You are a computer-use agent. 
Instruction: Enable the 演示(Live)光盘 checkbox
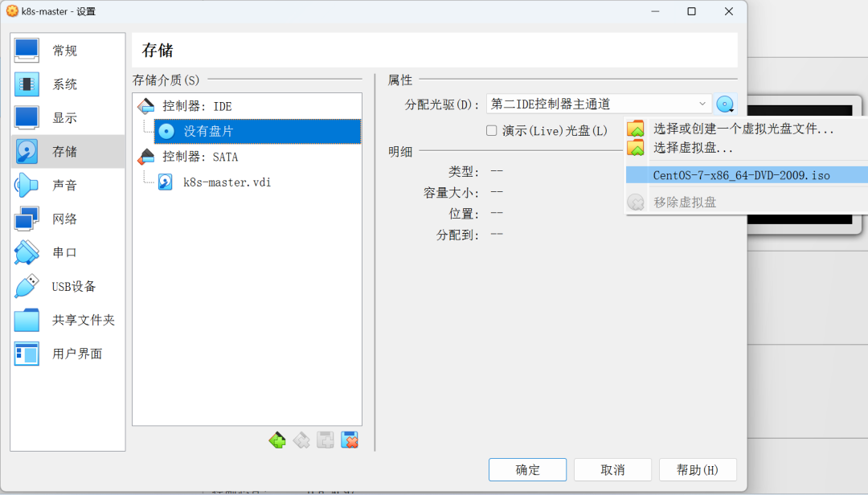pyautogui.click(x=492, y=131)
